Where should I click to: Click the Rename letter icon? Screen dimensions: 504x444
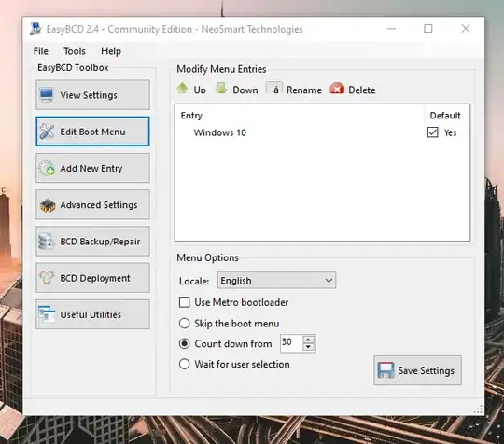tap(274, 89)
